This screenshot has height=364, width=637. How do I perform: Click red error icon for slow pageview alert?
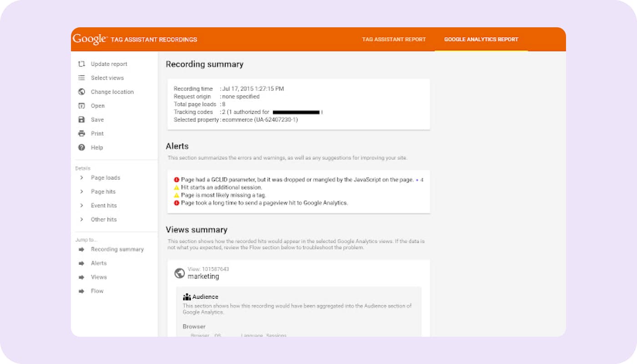177,203
